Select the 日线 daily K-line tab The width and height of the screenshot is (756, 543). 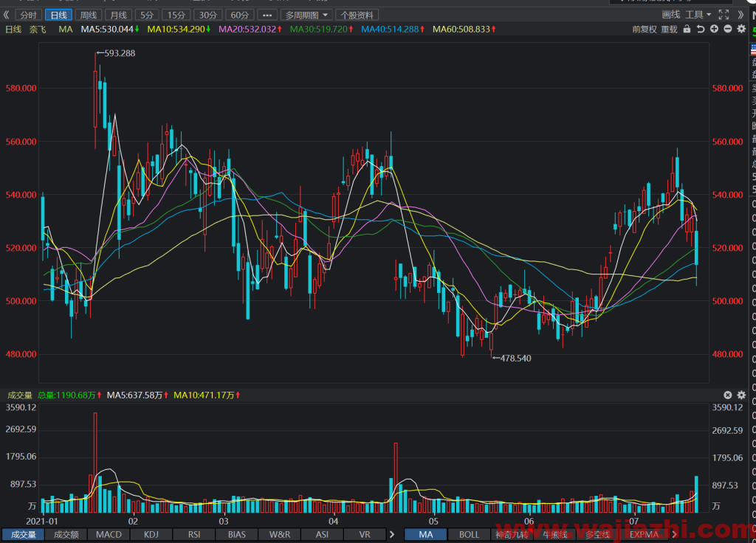coord(58,15)
